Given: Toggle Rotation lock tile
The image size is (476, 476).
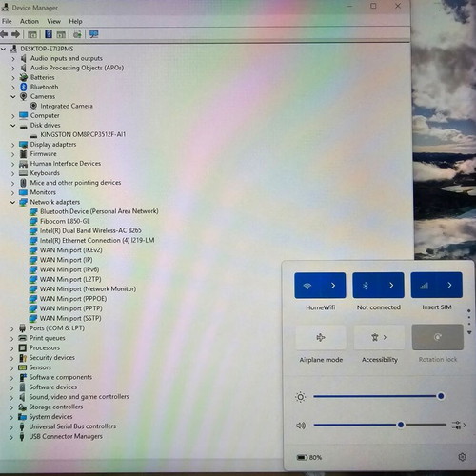Looking at the screenshot, I should tap(438, 337).
